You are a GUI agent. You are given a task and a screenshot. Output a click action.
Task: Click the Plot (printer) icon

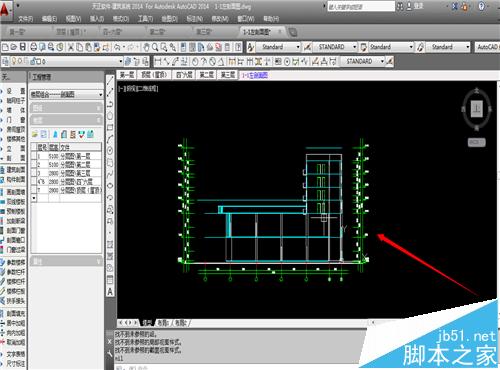pyautogui.click(x=33, y=47)
